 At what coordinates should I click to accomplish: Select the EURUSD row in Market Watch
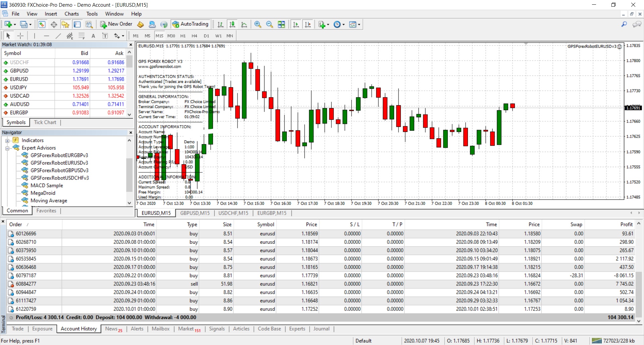[19, 79]
